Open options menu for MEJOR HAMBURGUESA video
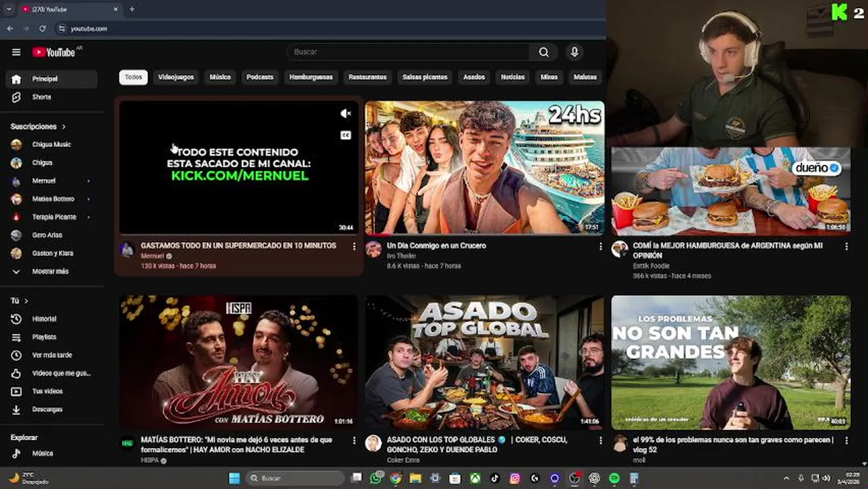868x489 pixels. [x=846, y=247]
